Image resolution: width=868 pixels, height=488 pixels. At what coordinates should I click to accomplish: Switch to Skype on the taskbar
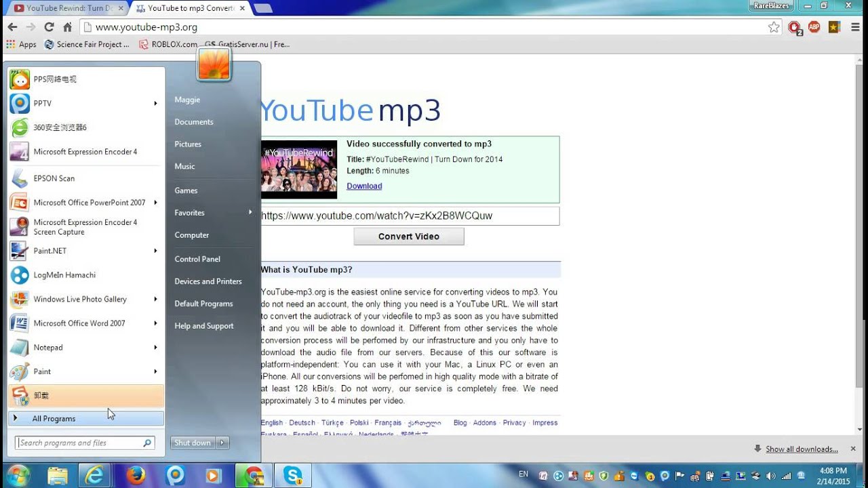coord(293,475)
